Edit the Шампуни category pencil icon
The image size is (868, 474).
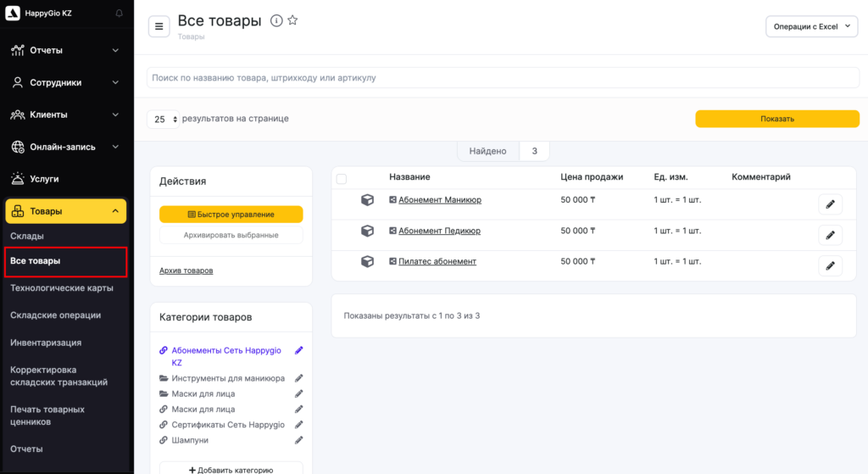(298, 440)
